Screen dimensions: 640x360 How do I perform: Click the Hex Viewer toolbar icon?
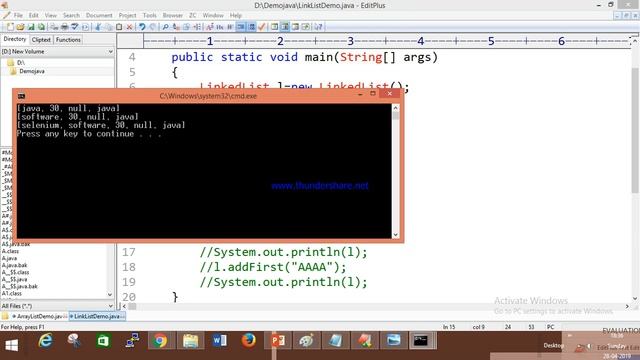coord(220,27)
